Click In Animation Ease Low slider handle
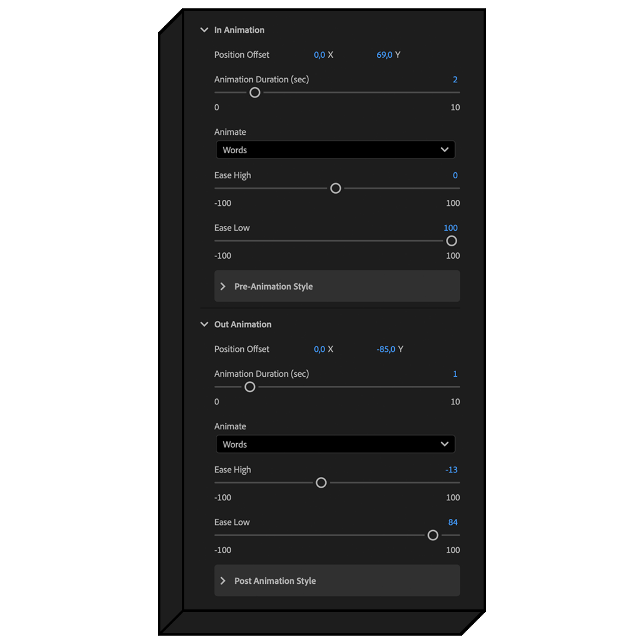Image resolution: width=644 pixels, height=644 pixels. coord(451,241)
